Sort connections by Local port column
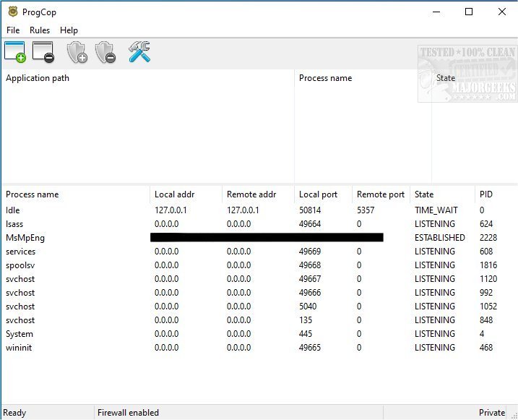 point(319,194)
